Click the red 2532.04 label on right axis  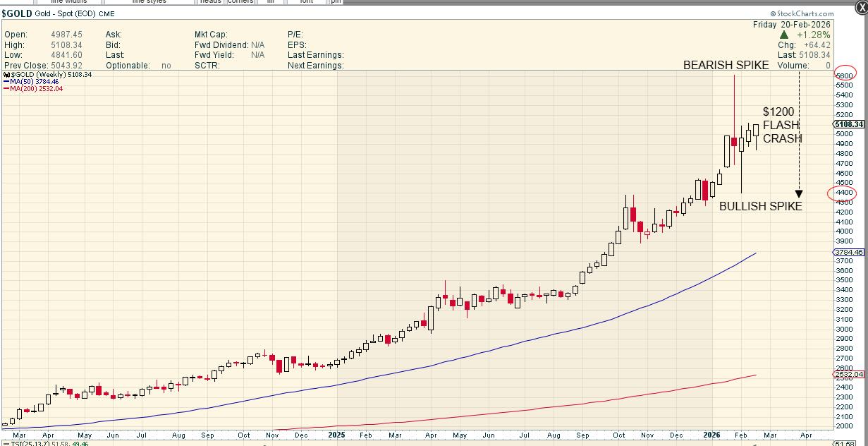coord(849,374)
